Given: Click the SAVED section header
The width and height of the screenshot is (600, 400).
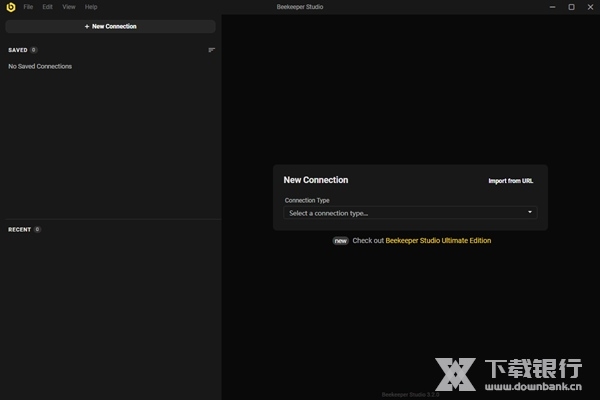Looking at the screenshot, I should point(18,50).
